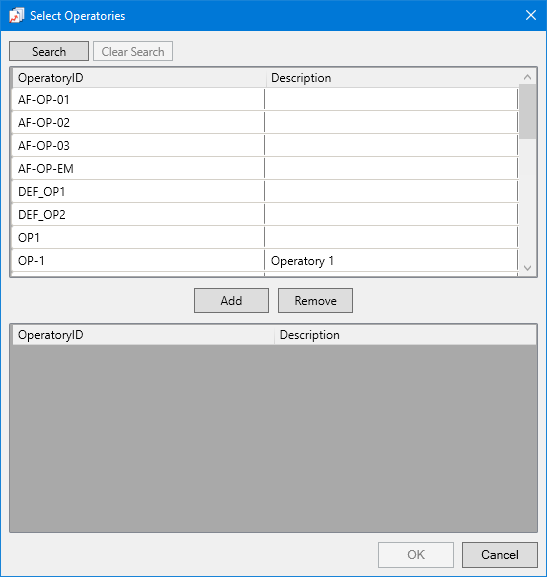Add selected operatory to the list
Viewport: 547px width, 577px height.
[232, 301]
